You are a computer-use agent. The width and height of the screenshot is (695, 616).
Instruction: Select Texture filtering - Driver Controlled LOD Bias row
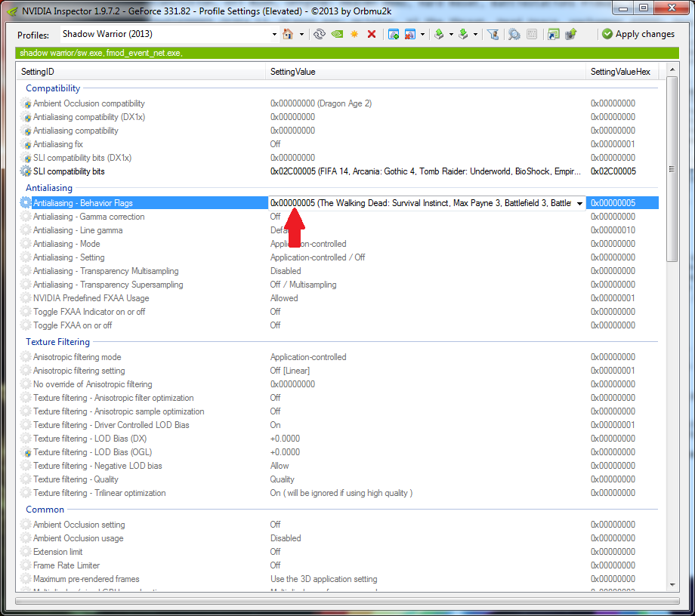point(338,425)
